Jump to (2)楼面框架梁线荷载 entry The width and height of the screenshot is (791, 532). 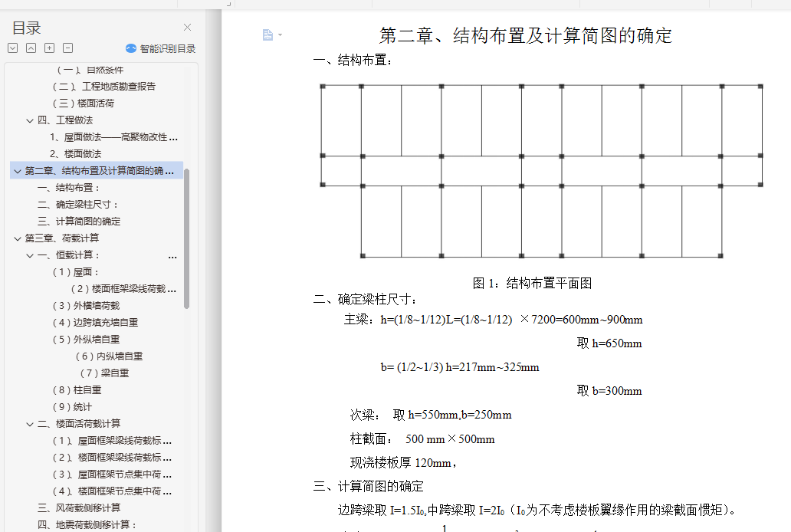click(x=123, y=289)
